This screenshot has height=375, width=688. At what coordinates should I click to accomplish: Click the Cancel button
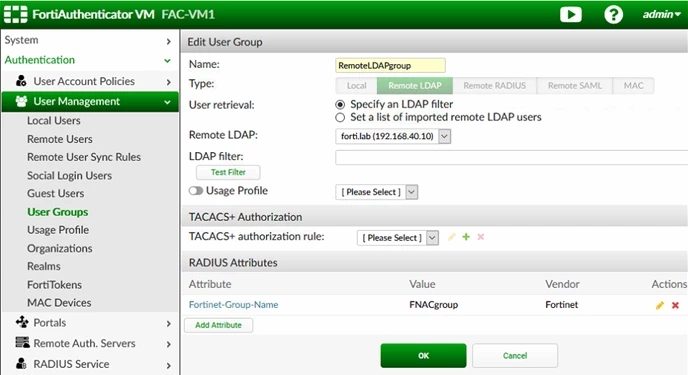(515, 356)
